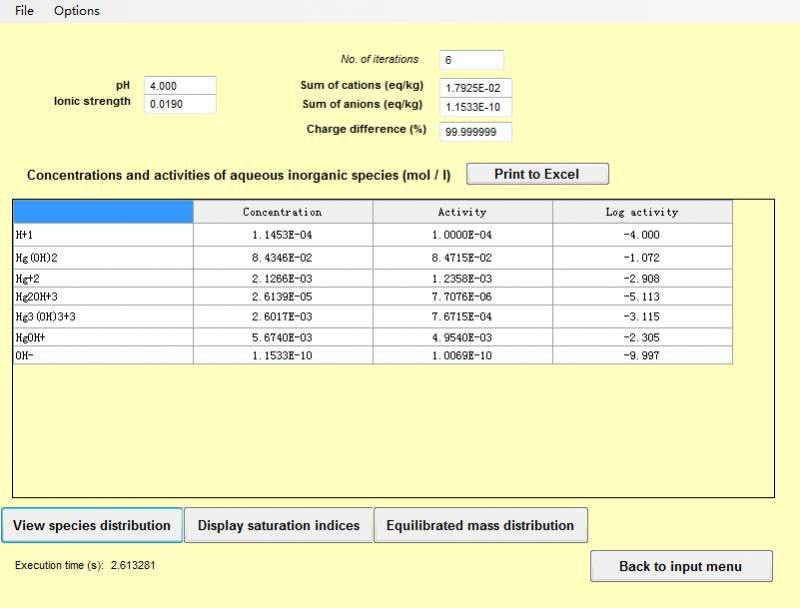This screenshot has height=608, width=800.
Task: Click concentration cell 2.1266E-03
Action: pos(283,278)
